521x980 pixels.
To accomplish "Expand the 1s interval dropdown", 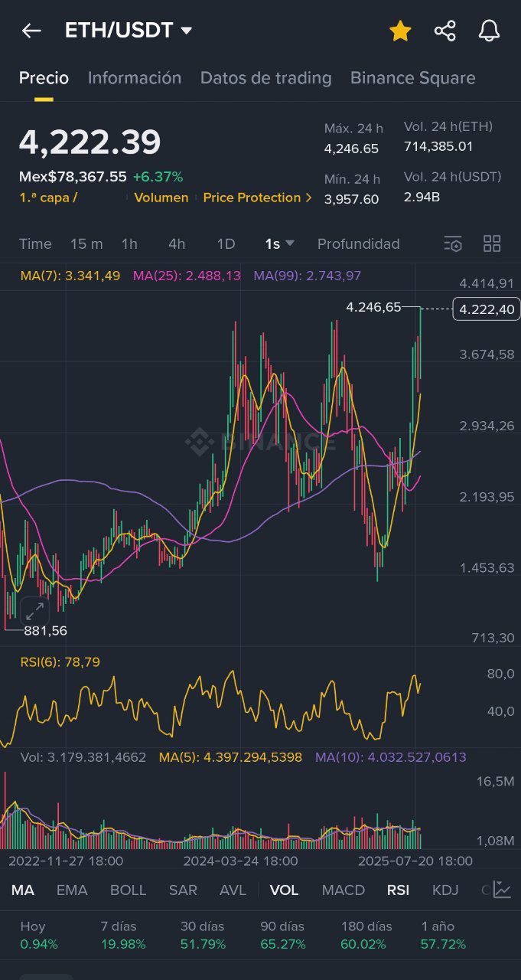I will click(x=279, y=243).
